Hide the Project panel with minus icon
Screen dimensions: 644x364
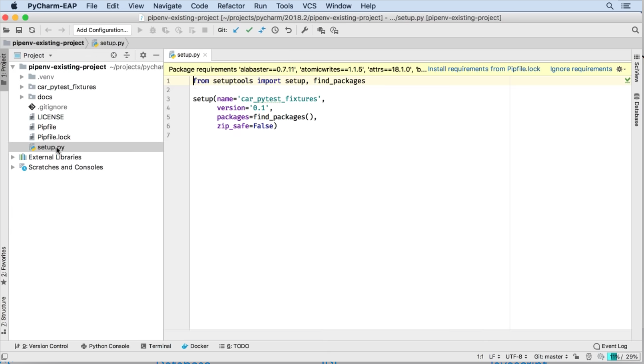point(156,55)
